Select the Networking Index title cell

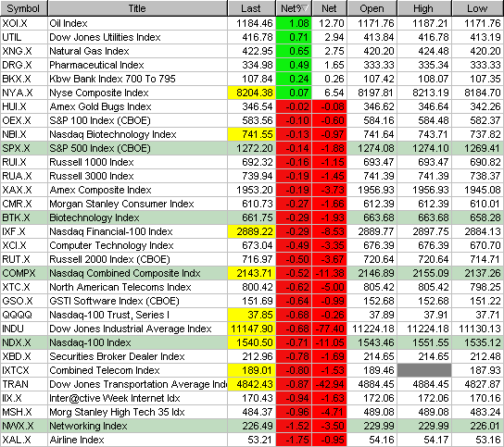click(x=137, y=426)
